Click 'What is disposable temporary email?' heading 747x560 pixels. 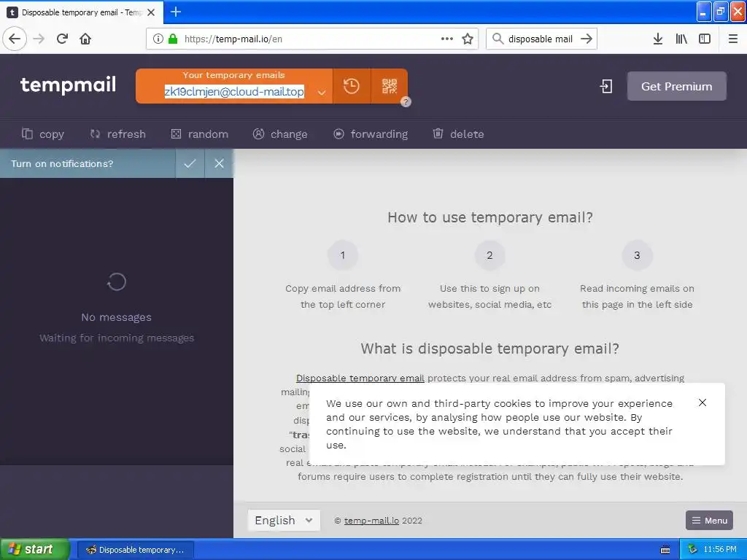[489, 349]
